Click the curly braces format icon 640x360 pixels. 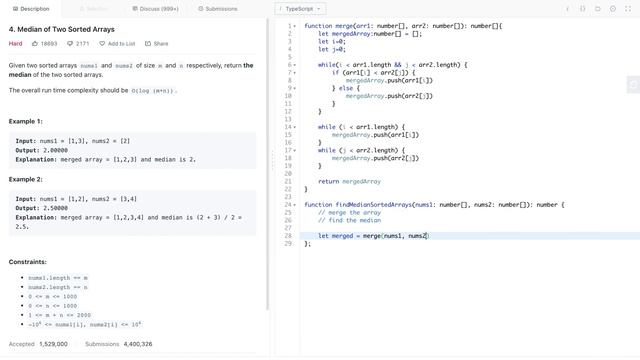[582, 9]
